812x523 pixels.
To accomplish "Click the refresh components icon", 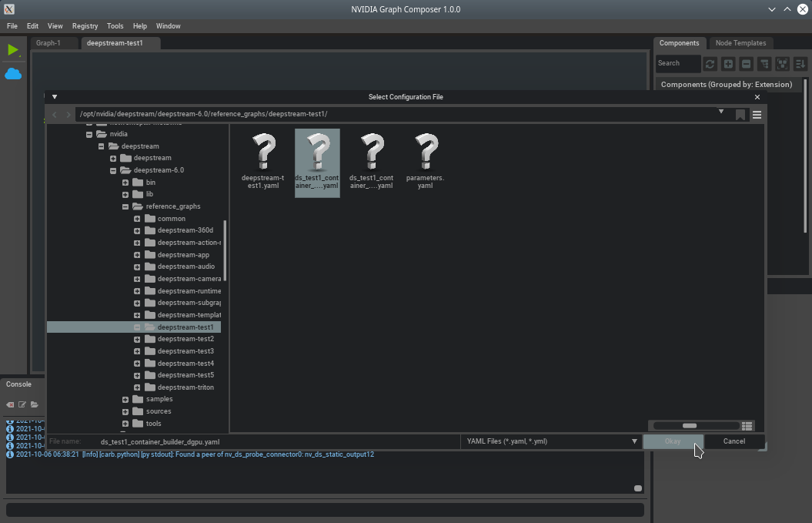I will [x=710, y=64].
